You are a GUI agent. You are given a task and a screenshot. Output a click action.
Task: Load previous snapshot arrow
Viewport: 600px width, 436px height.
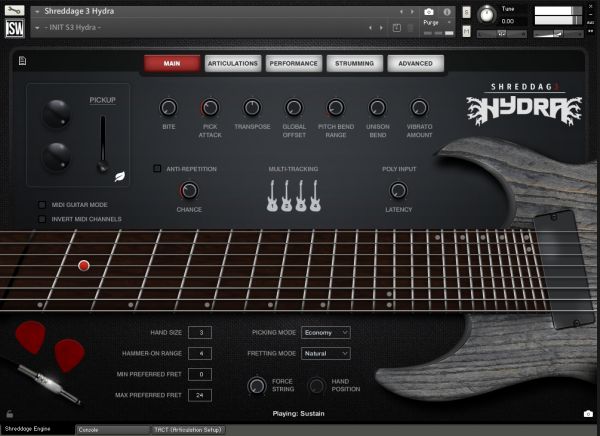tap(370, 28)
